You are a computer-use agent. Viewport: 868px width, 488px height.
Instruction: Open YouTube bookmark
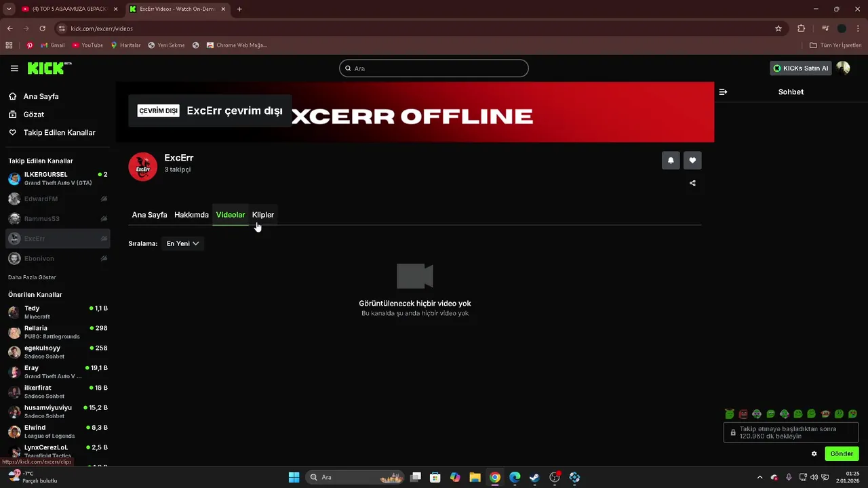tap(87, 45)
